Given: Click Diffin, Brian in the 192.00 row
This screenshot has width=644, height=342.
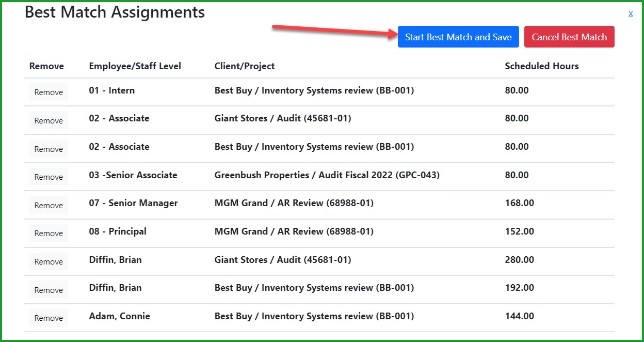Looking at the screenshot, I should point(115,288).
